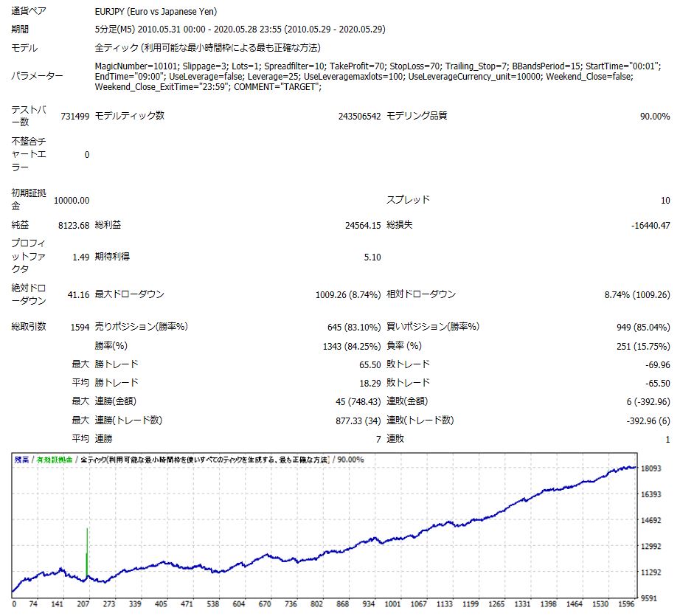Click the chart y-axis label 9591
This screenshot has width=680, height=616.
[649, 598]
